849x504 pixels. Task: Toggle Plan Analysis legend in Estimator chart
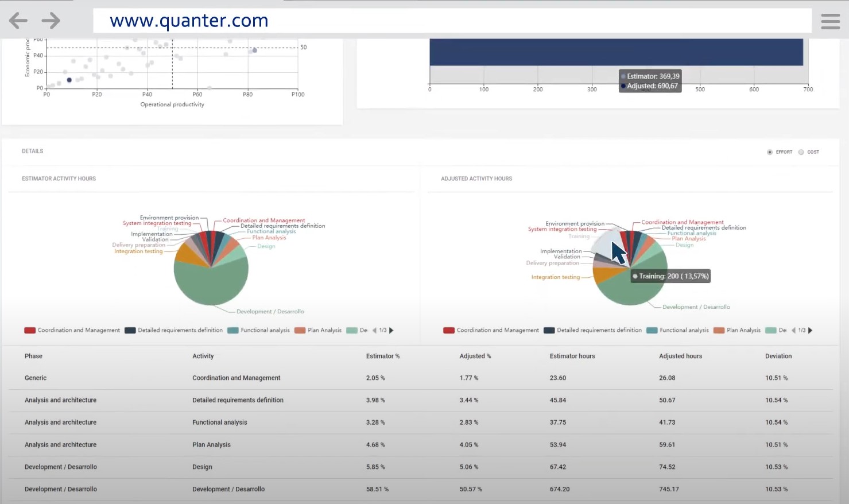tap(318, 331)
